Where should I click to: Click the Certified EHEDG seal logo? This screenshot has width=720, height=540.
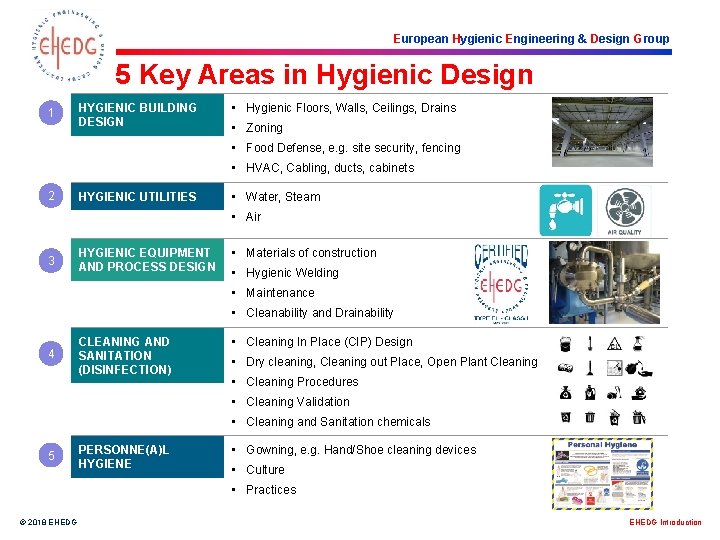[501, 283]
